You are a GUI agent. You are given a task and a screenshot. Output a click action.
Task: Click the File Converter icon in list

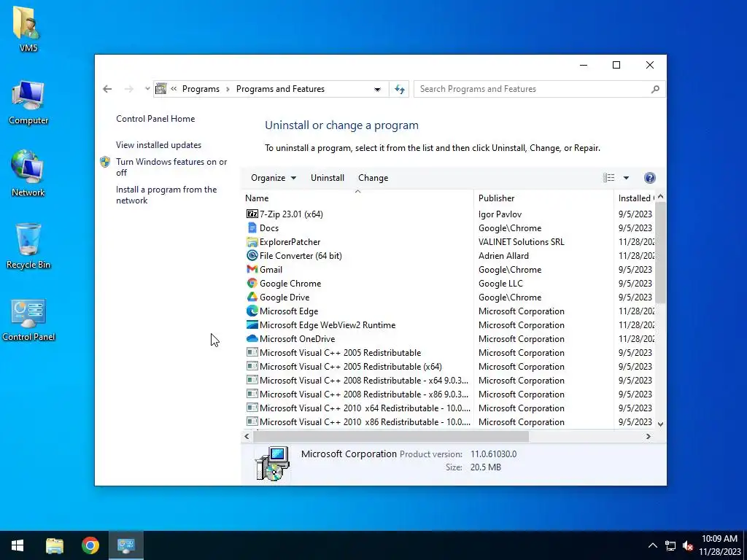(x=252, y=255)
